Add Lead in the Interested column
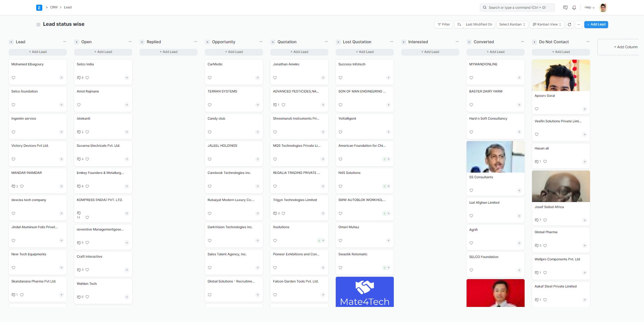 click(x=430, y=52)
